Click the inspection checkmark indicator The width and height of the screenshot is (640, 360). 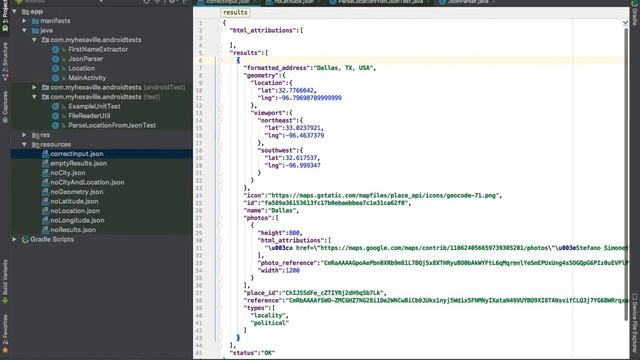tap(625, 23)
